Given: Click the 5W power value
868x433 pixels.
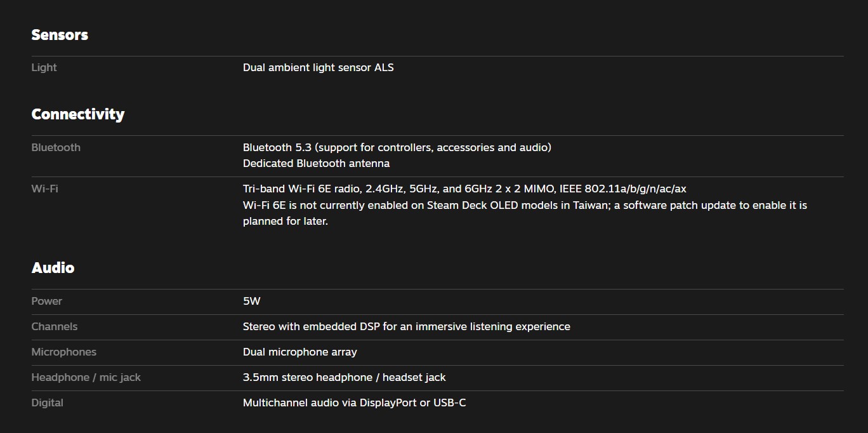Looking at the screenshot, I should 251,301.
